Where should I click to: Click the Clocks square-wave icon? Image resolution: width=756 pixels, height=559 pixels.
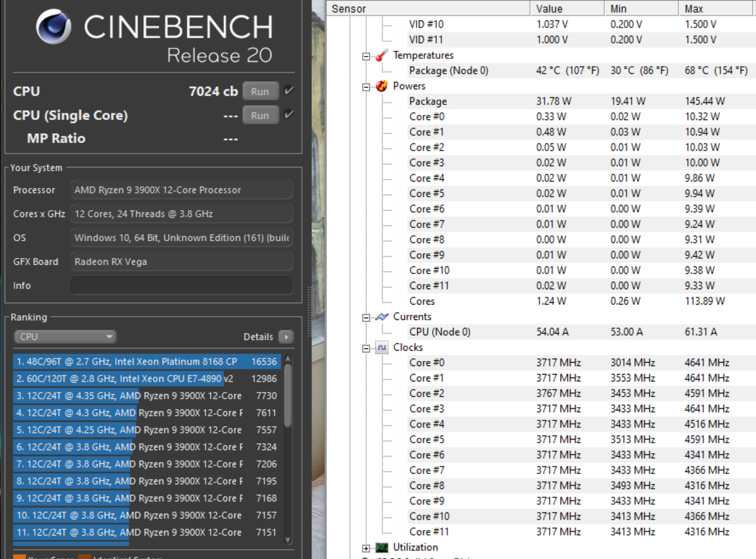click(382, 347)
